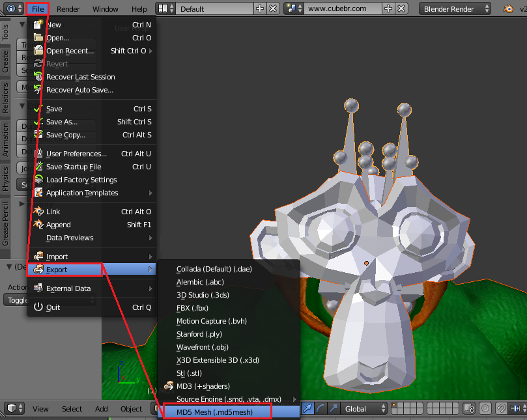Enable the second layer in the first layer block
This screenshot has height=420, width=527.
[x=401, y=406]
